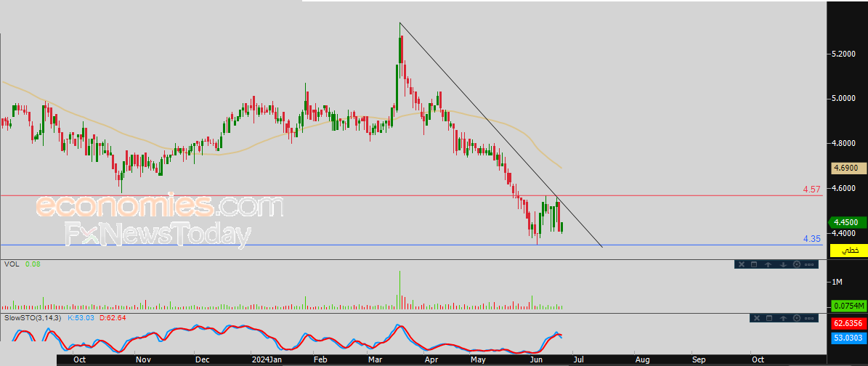Move the SlowSTO panel up
This screenshot has height=366, width=868.
[x=783, y=318]
